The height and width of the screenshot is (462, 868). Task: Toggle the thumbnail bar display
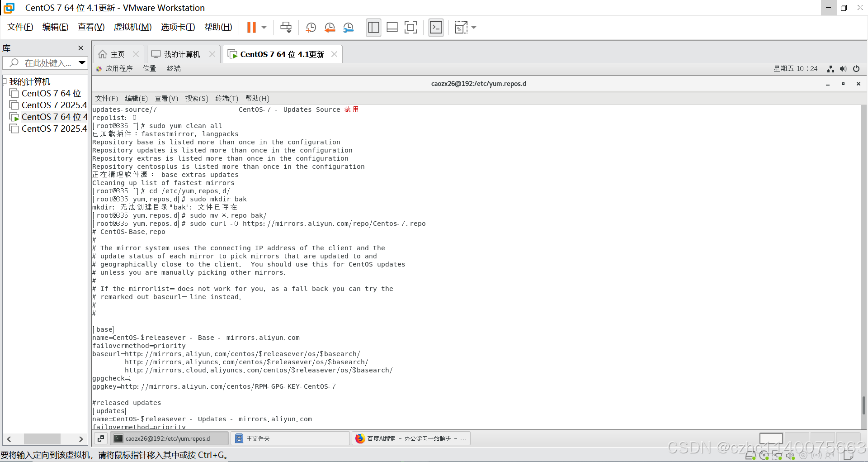392,28
